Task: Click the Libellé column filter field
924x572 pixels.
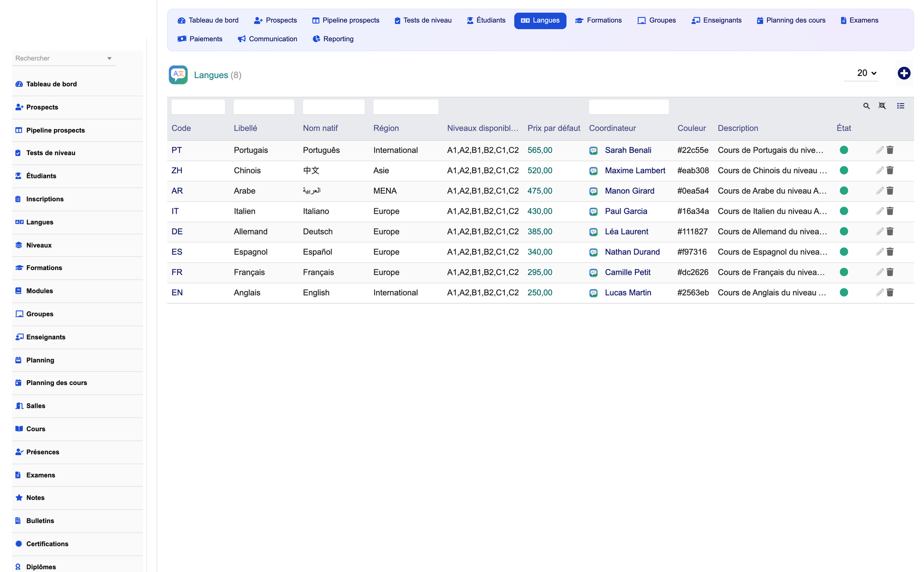Action: click(264, 107)
